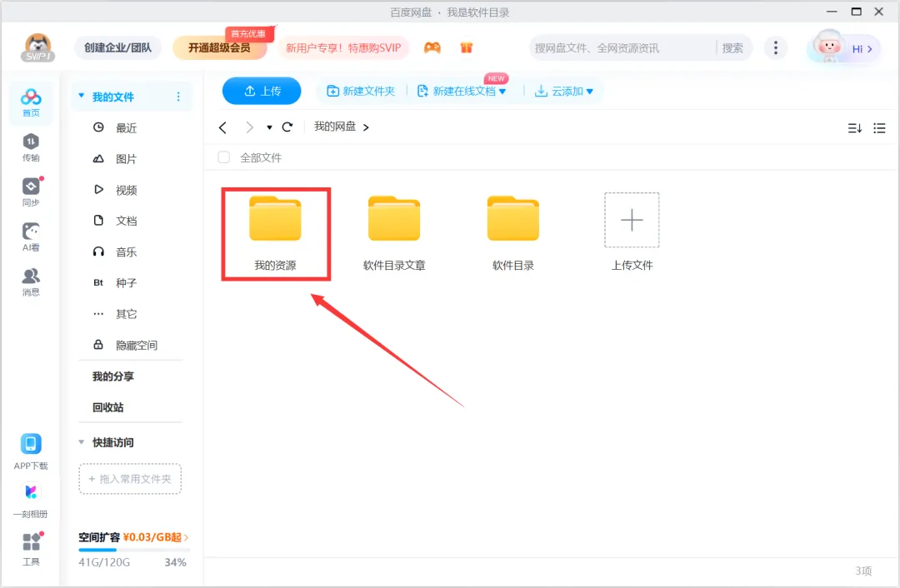Open the 回收站 recycle bin
The height and width of the screenshot is (588, 900).
(107, 407)
